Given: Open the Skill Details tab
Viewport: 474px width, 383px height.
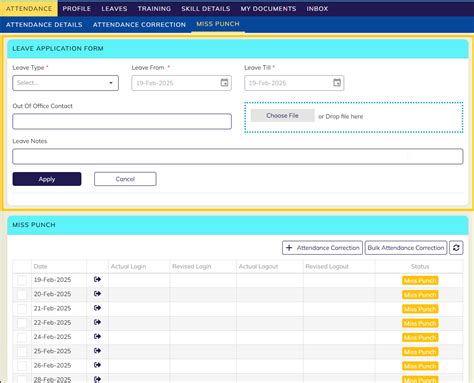Looking at the screenshot, I should pyautogui.click(x=206, y=9).
